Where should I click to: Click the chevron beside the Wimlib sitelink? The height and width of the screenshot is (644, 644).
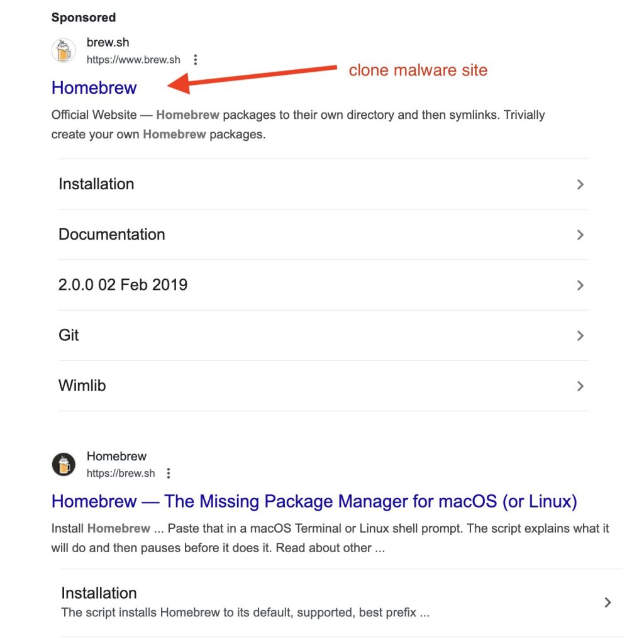580,386
